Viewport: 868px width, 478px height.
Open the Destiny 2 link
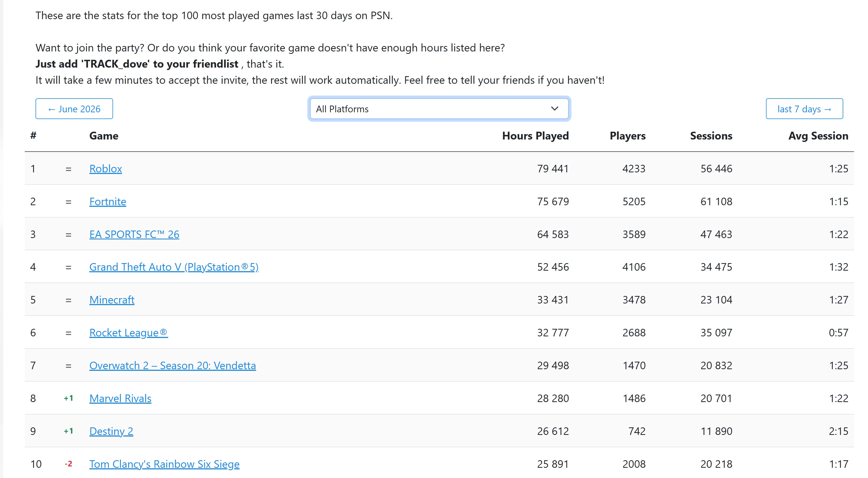(111, 431)
